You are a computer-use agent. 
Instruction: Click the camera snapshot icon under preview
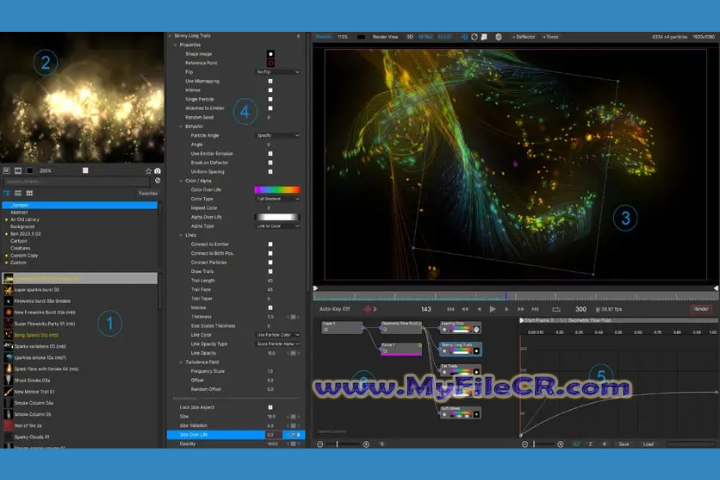coord(158,171)
